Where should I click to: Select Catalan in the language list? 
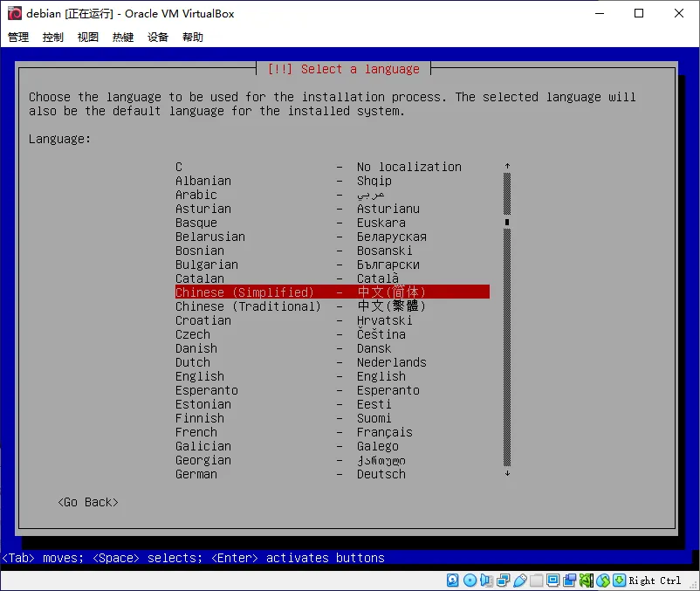click(333, 278)
